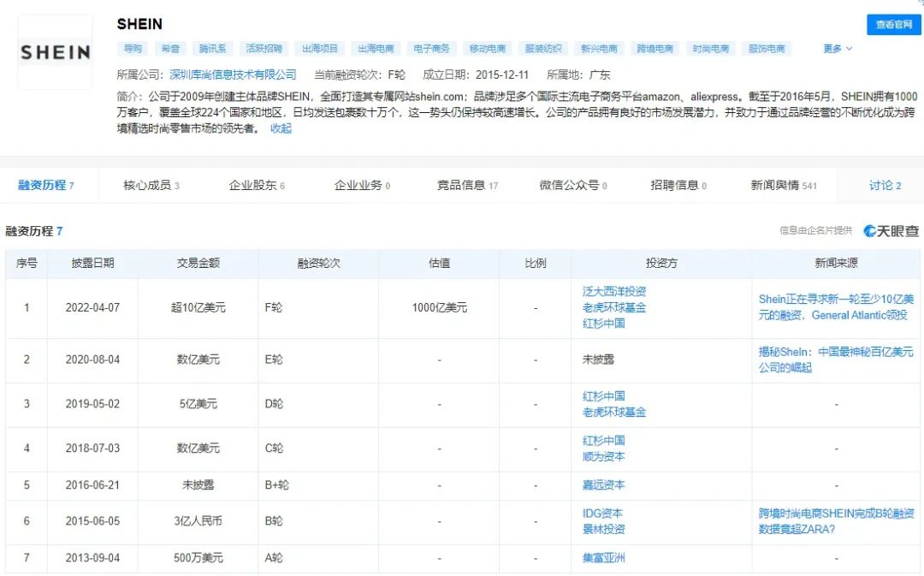Open the 深圳库尚信息技术有限公司 link

coord(233,74)
